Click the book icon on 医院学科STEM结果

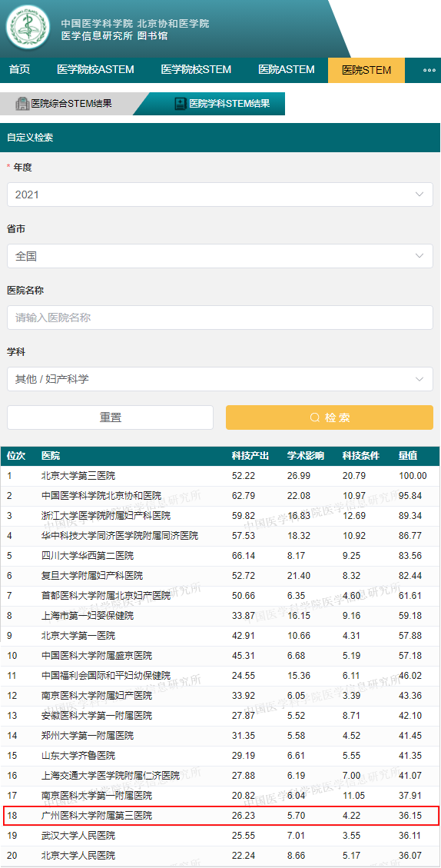pos(181,104)
